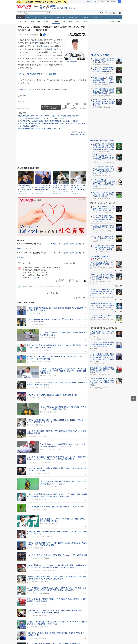The image size is (138, 644).
Task: Open the Yahoo! JAPAN top link
Action: [86, 2]
